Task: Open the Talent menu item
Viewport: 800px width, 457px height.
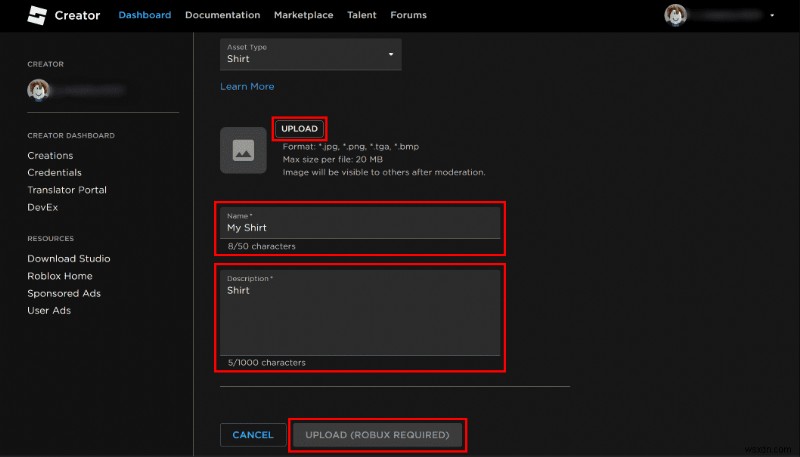Action: coord(362,15)
